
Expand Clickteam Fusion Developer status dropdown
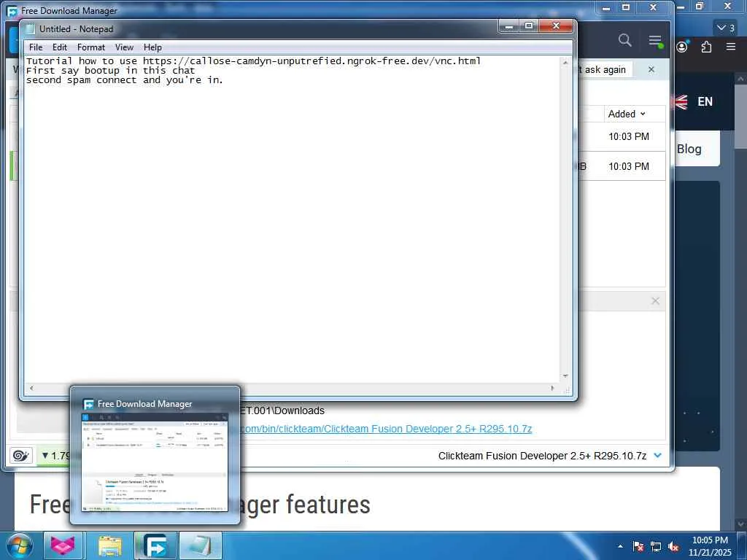coord(658,455)
